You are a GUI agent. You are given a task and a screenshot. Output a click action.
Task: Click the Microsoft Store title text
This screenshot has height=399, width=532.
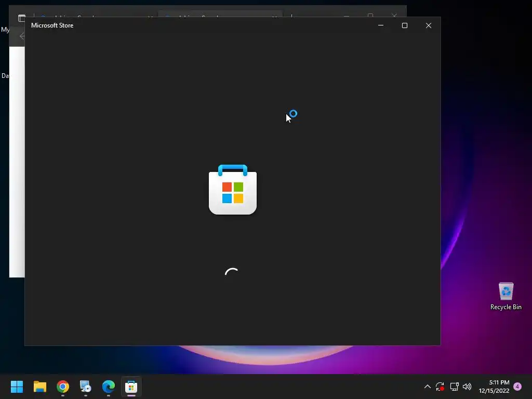[52, 25]
